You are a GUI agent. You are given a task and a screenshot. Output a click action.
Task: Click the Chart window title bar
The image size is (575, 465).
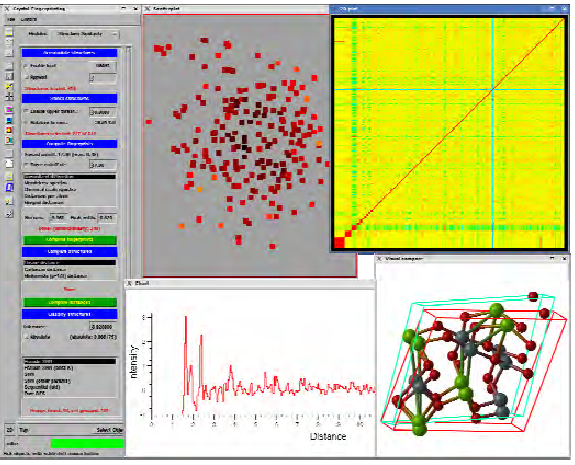coord(249,283)
